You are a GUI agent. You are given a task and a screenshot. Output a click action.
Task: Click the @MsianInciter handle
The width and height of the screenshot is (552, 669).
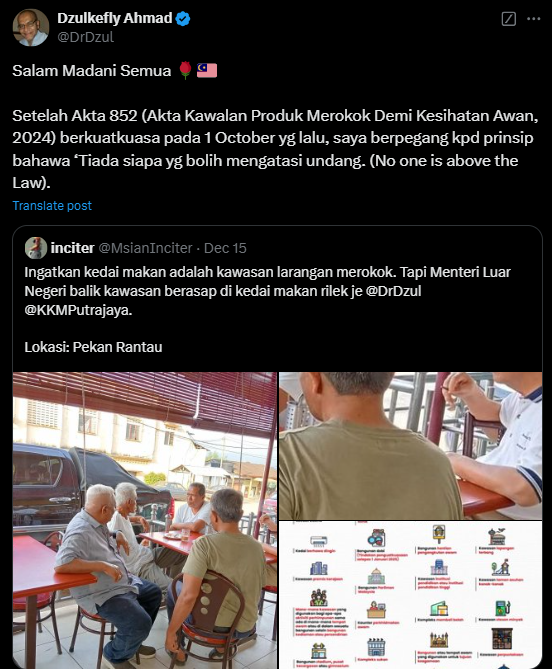[145, 248]
